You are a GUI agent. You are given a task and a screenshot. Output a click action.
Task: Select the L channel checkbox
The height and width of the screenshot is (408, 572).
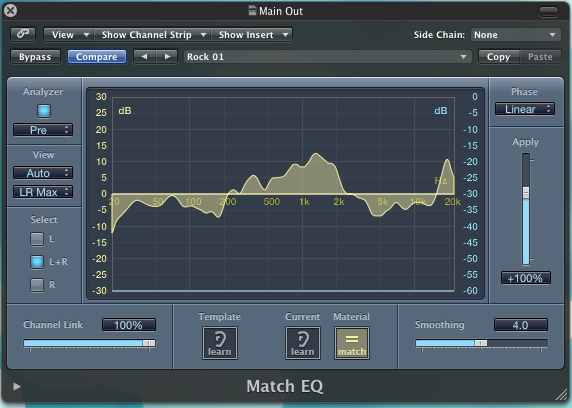(37, 239)
